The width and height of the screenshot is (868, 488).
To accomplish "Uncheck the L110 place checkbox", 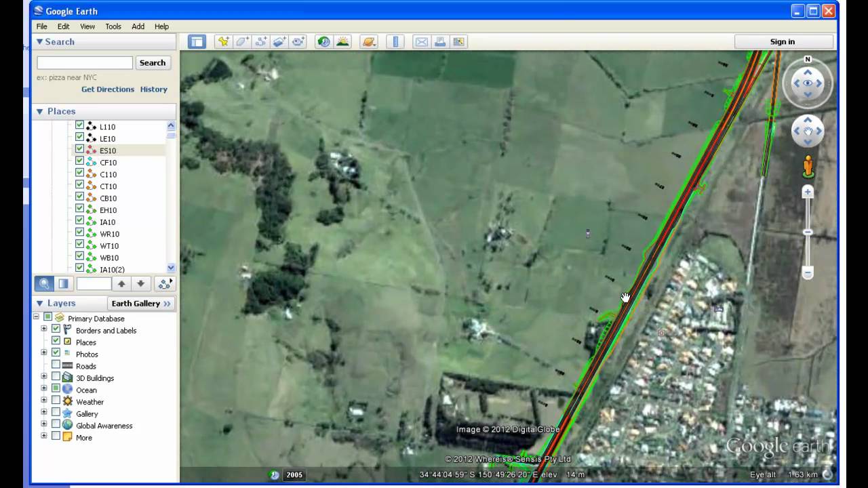I will pos(79,125).
